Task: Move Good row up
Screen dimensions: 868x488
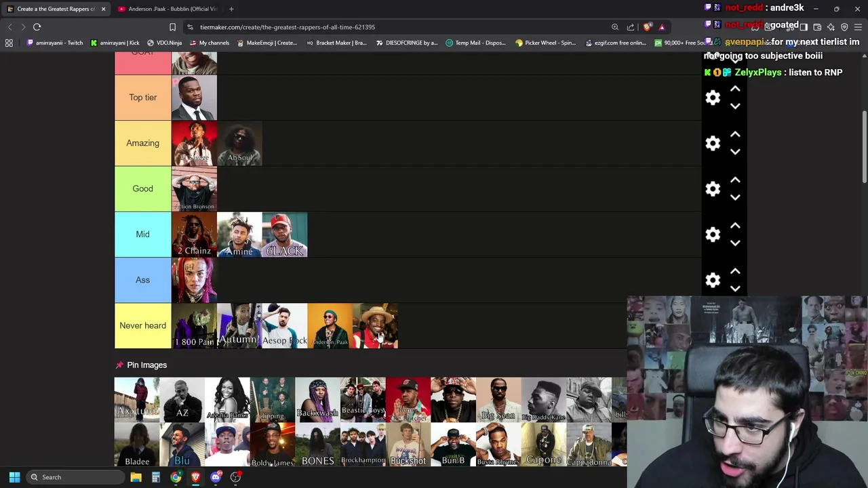Action: click(735, 180)
